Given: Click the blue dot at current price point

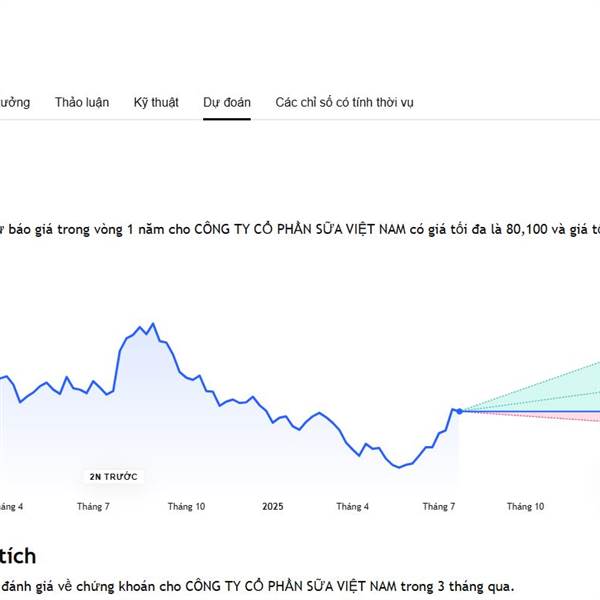Looking at the screenshot, I should click(x=458, y=411).
